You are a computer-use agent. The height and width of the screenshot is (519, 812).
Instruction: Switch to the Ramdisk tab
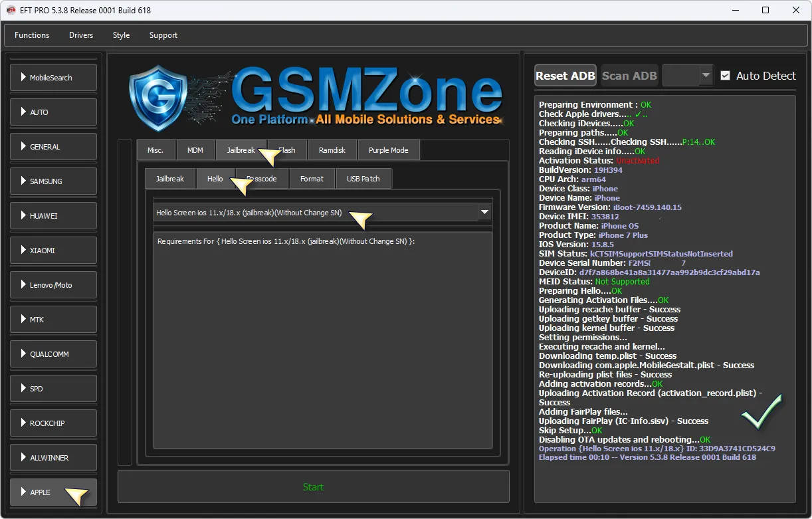(x=332, y=150)
